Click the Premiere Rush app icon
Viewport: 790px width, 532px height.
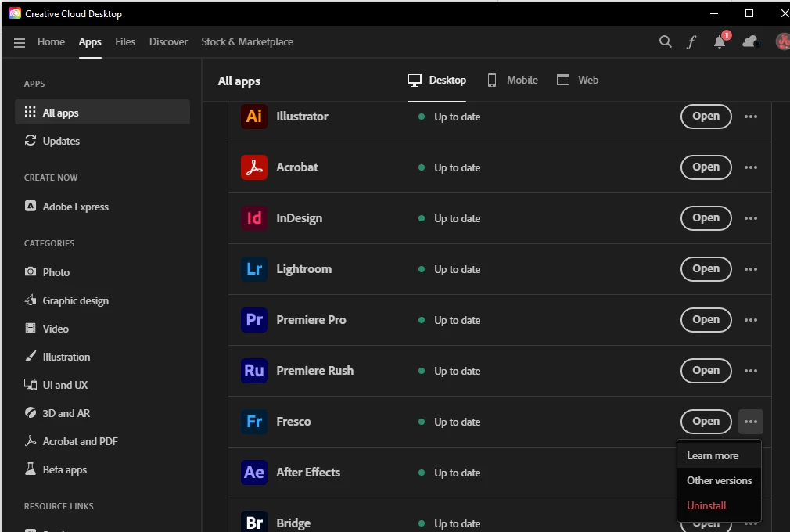(x=254, y=371)
